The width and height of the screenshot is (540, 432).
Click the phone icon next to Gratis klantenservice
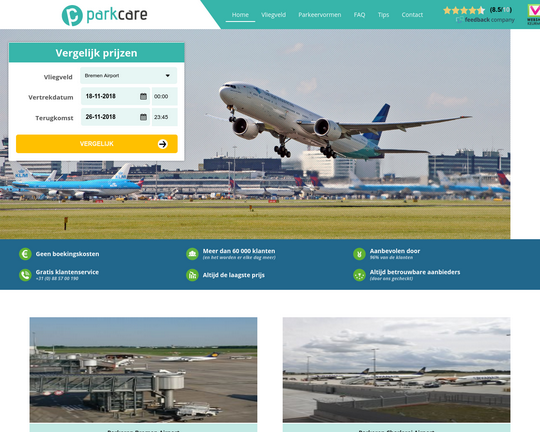[x=25, y=275]
